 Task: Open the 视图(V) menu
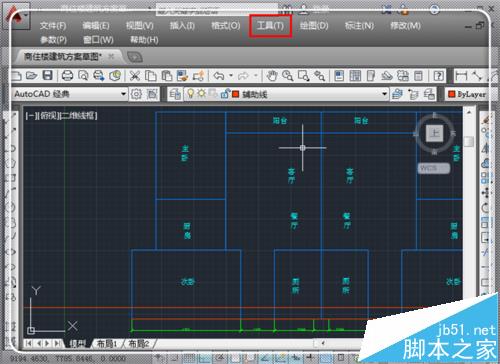tap(140, 26)
